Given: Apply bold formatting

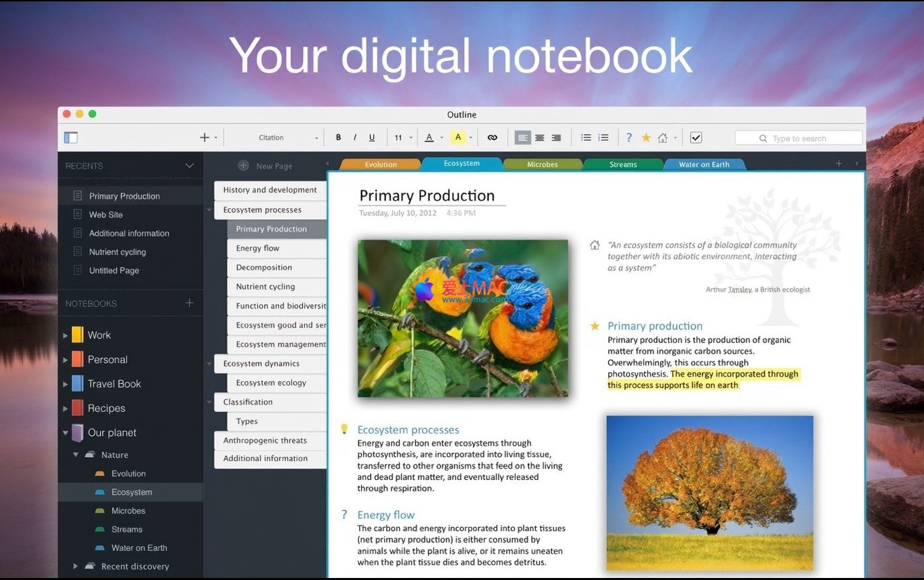Looking at the screenshot, I should pos(338,138).
